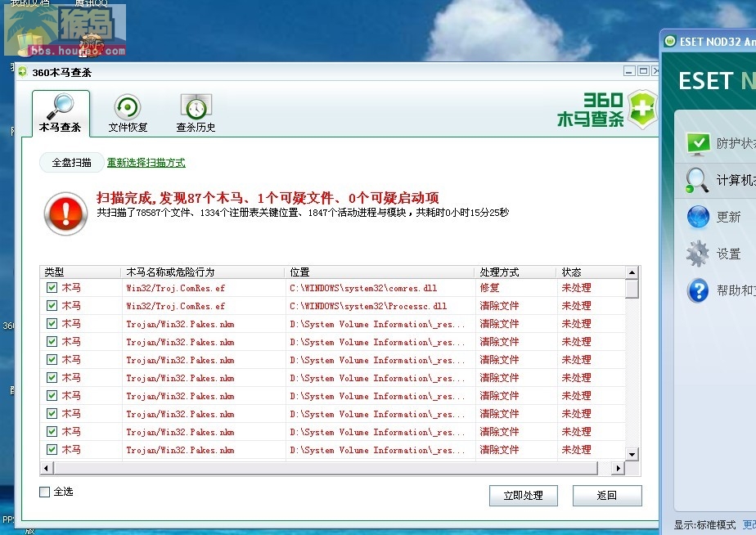Check the 全选 select-all checkbox
The height and width of the screenshot is (535, 756).
click(x=44, y=492)
